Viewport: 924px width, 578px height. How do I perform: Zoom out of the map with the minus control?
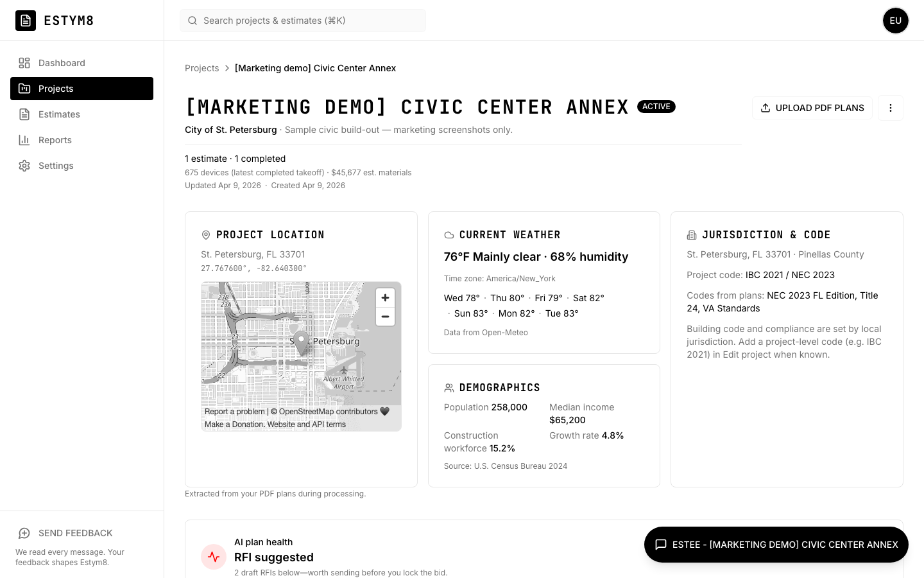(386, 317)
